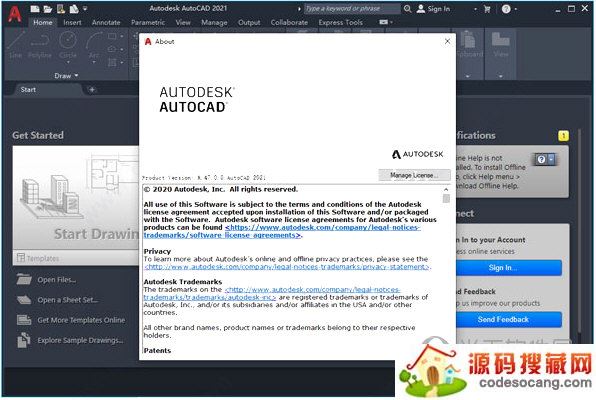The image size is (596, 400).
Task: Switch to the Annotate ribbon tab
Action: [106, 22]
